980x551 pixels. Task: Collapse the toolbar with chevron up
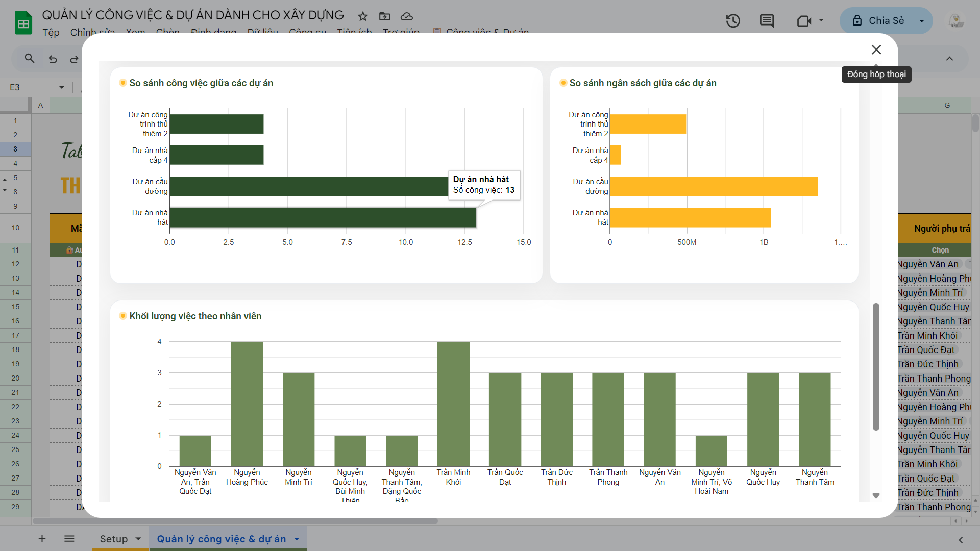click(949, 59)
